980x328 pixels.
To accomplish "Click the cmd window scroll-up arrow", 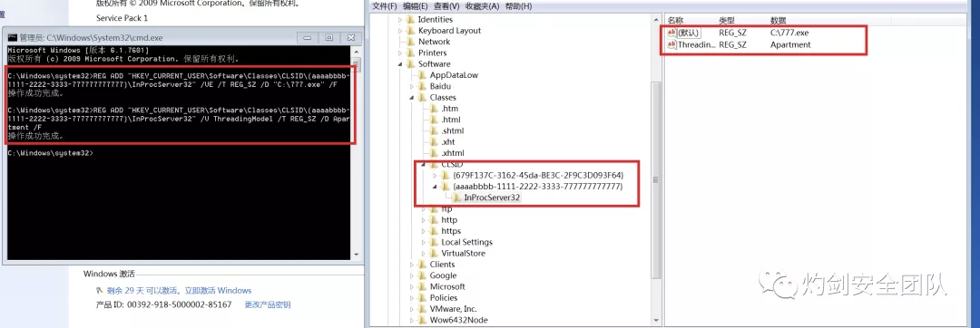I will (x=357, y=51).
